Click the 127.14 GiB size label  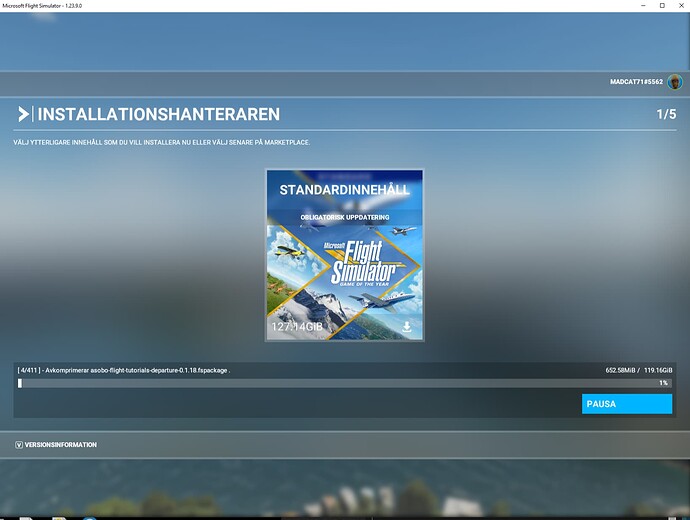pyautogui.click(x=297, y=327)
